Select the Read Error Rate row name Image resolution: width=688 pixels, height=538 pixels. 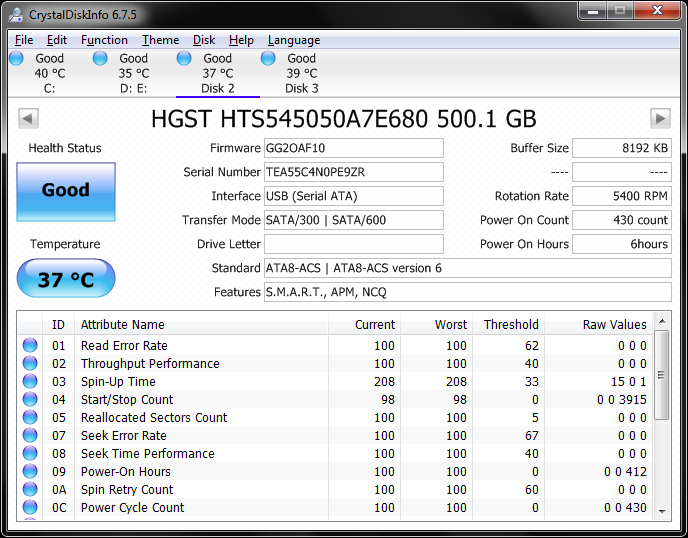(x=124, y=345)
